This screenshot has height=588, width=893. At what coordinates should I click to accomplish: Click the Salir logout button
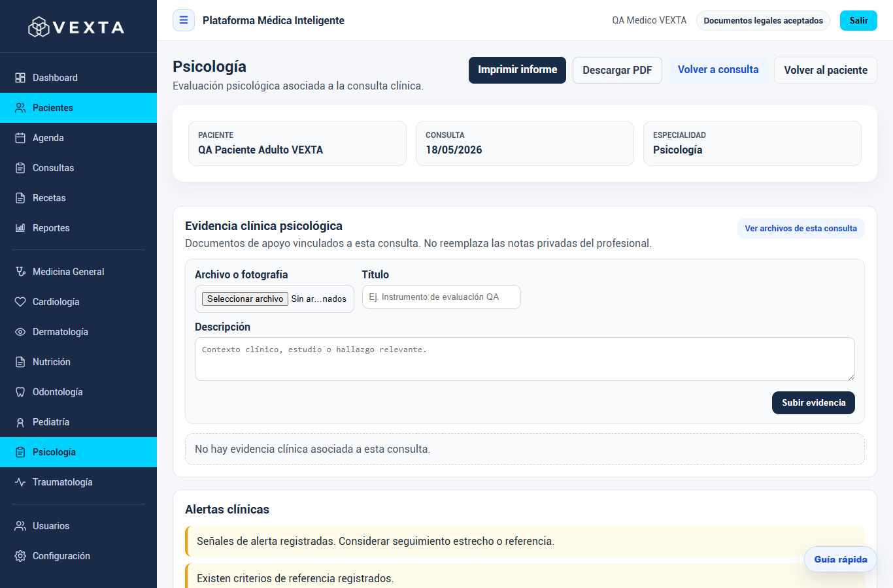coord(858,20)
